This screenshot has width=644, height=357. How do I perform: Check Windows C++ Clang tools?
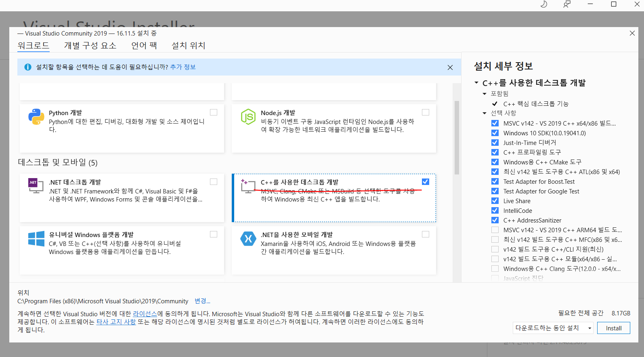pos(495,269)
